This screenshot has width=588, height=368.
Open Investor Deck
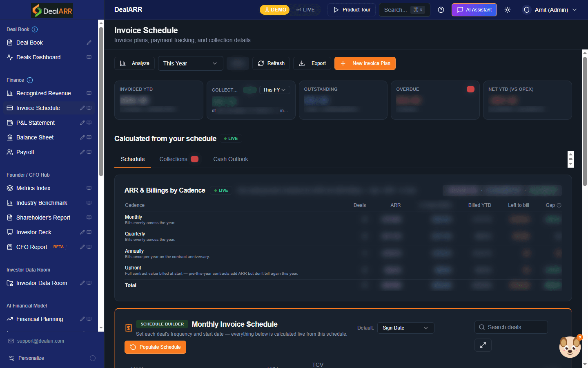click(34, 232)
